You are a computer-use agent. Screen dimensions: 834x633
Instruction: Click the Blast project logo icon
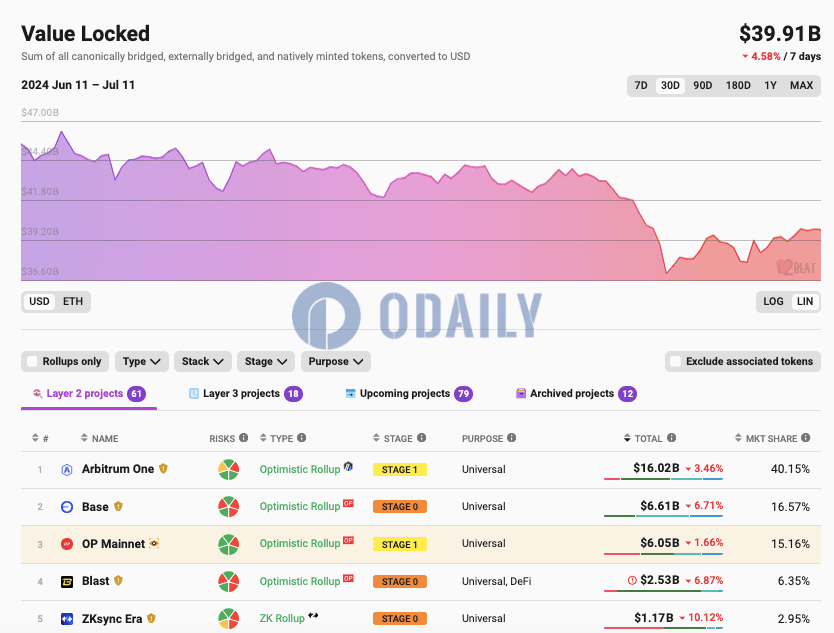67,581
